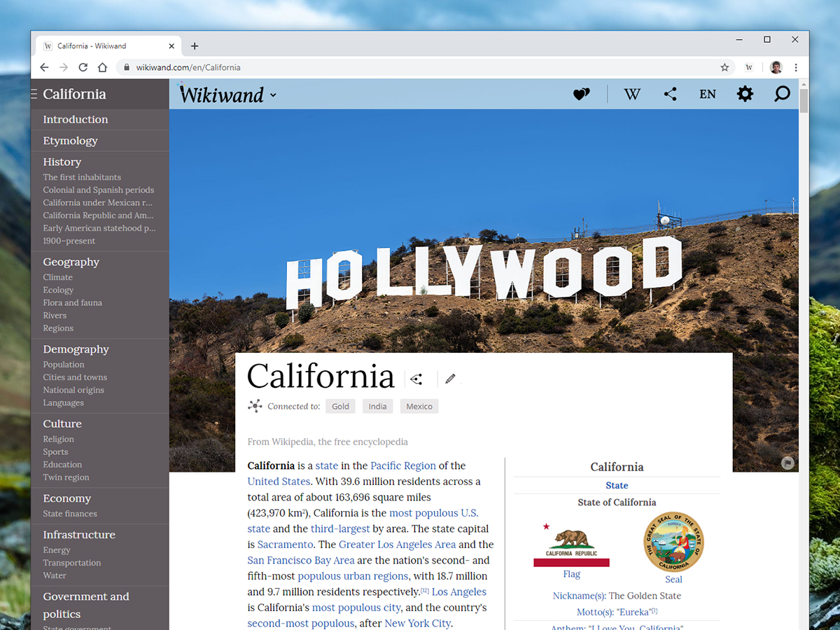Open the EN language selector
Viewport: 840px width, 630px height.
pos(708,93)
